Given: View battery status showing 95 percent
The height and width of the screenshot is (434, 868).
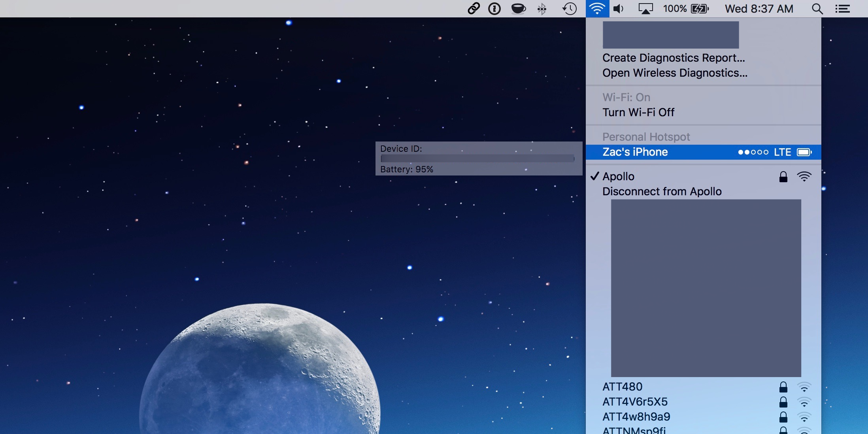Looking at the screenshot, I should (407, 169).
